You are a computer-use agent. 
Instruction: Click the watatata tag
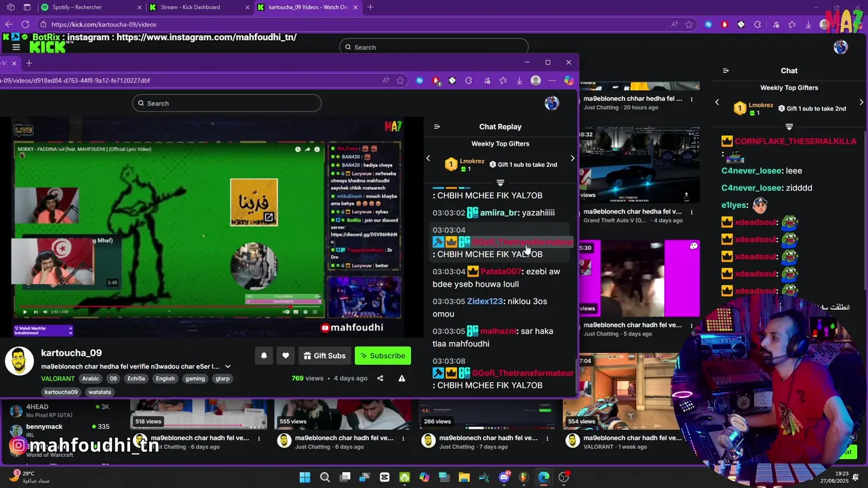point(100,392)
